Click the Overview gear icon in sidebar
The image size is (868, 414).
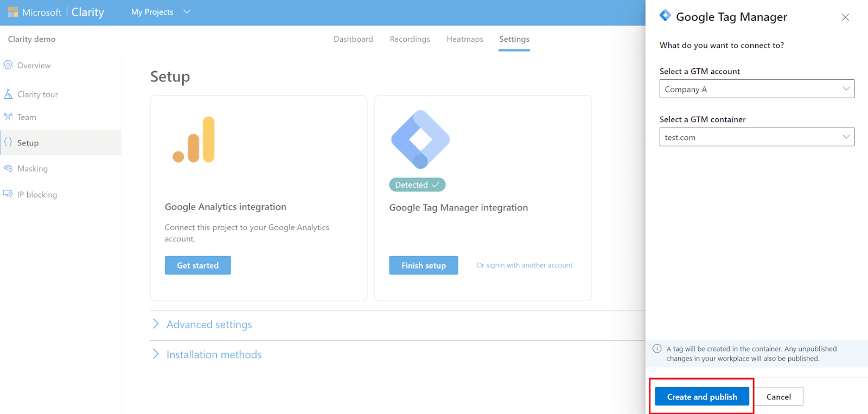coord(8,65)
